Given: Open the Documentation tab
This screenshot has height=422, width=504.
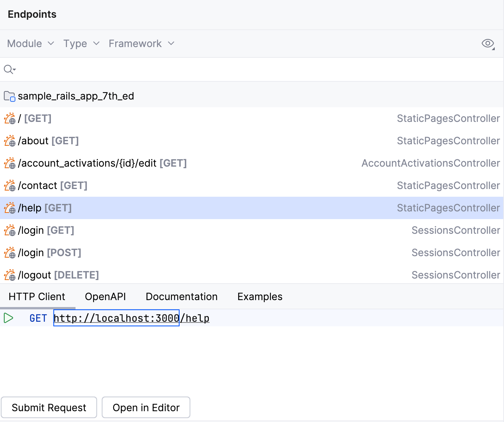Looking at the screenshot, I should pos(181,296).
